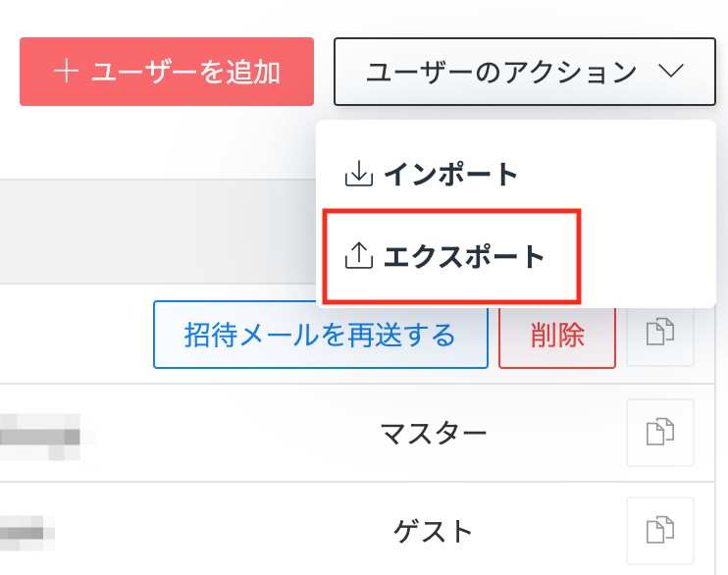728x575 pixels.
Task: Click the red 削除 button
Action: tap(557, 336)
